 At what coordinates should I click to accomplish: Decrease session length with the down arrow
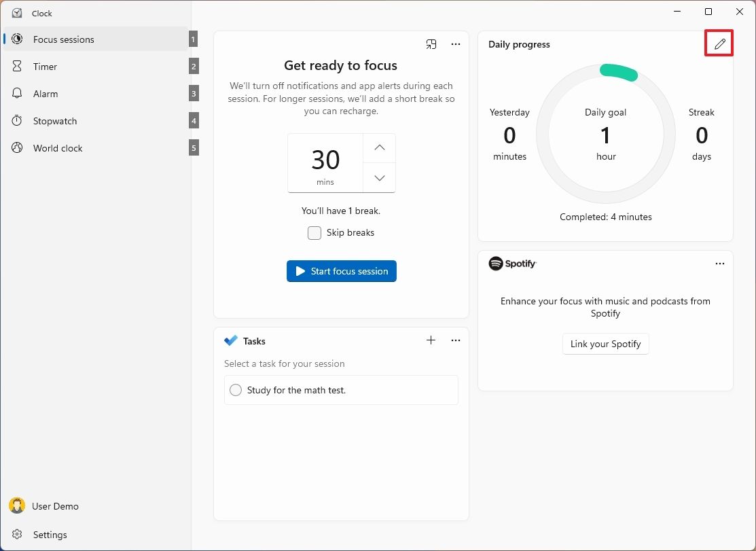click(x=378, y=178)
